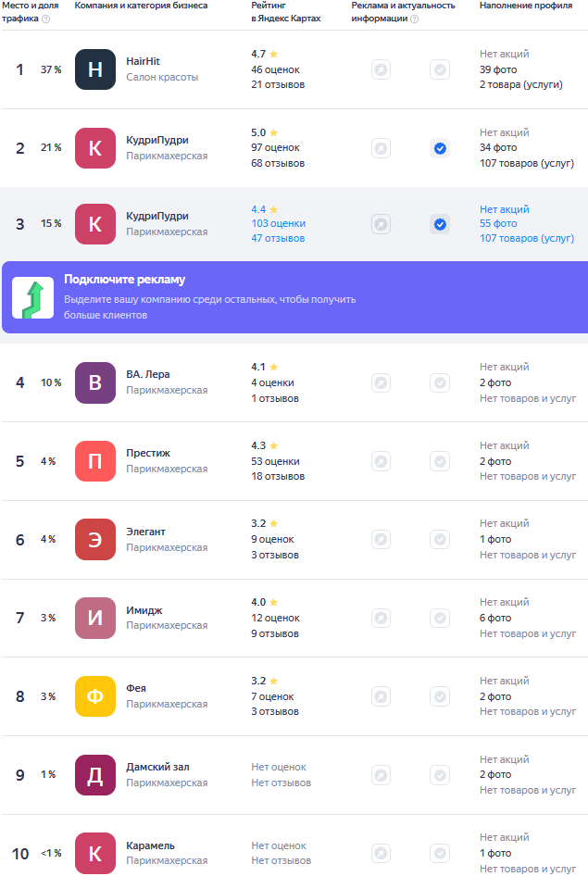Click the HairHit company avatar icon

[x=95, y=69]
